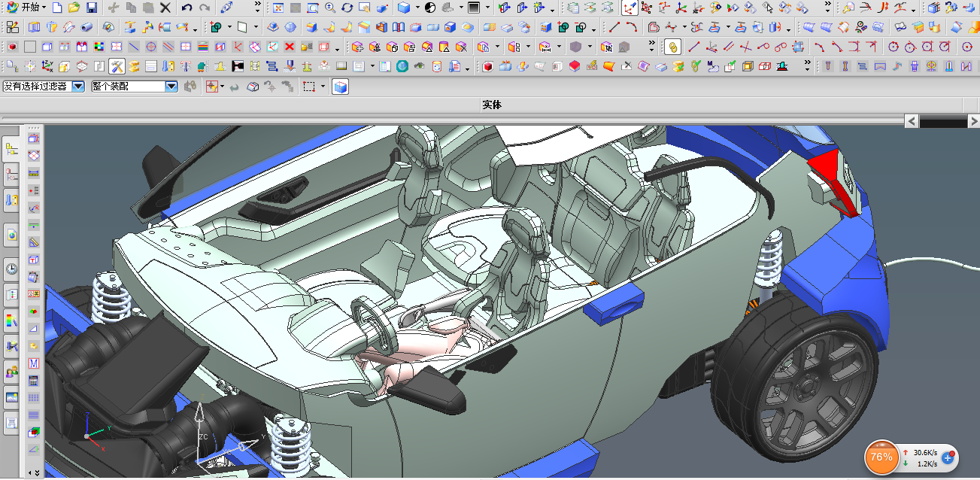Toggle the yellow chain link constraint button
The width and height of the screenshot is (980, 480).
tap(672, 47)
